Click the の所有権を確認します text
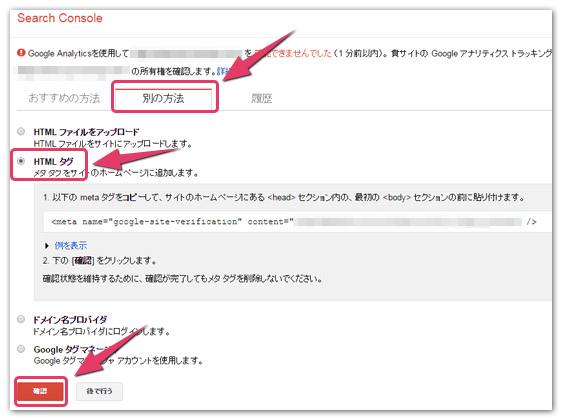The image size is (562, 420). (x=173, y=71)
